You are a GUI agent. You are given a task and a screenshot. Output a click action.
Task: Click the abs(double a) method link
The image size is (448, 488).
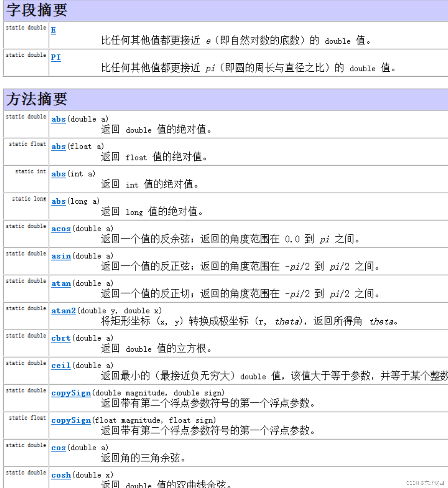click(58, 120)
